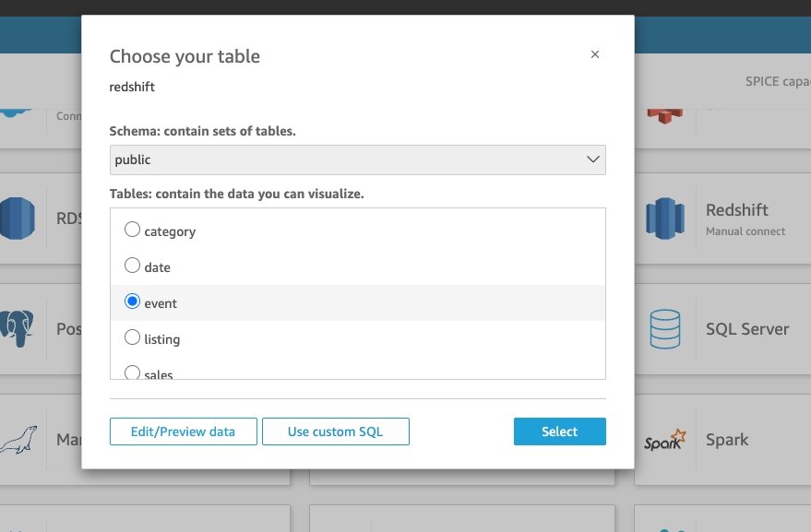The image size is (811, 532).
Task: Click the red S3 icon behind the dialog
Action: point(665,114)
